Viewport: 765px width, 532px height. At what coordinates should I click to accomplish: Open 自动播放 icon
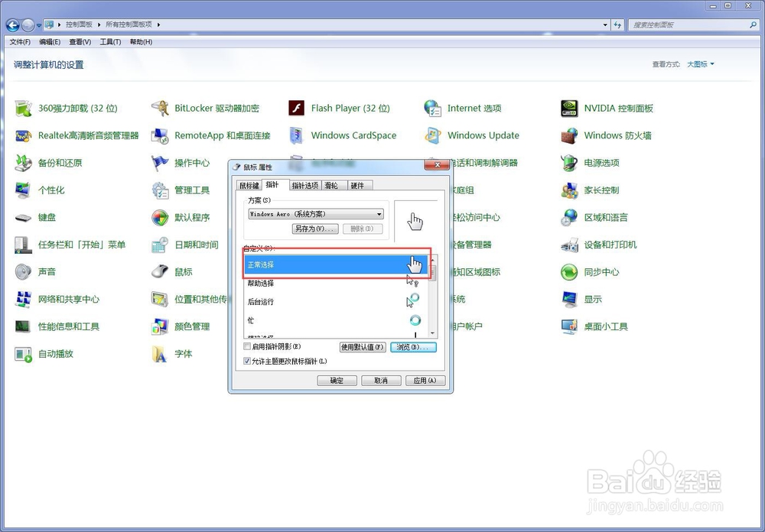pos(23,354)
